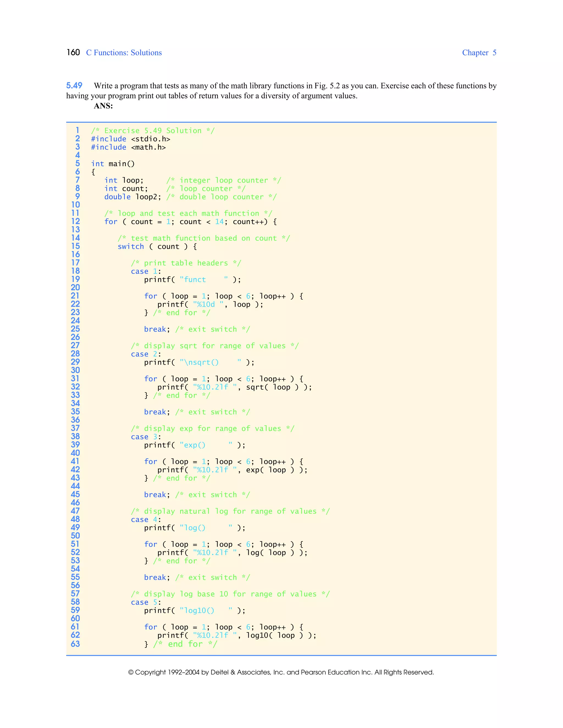Click comment 'display log base 10 for range'
The image size is (563, 728).
tap(230, 594)
